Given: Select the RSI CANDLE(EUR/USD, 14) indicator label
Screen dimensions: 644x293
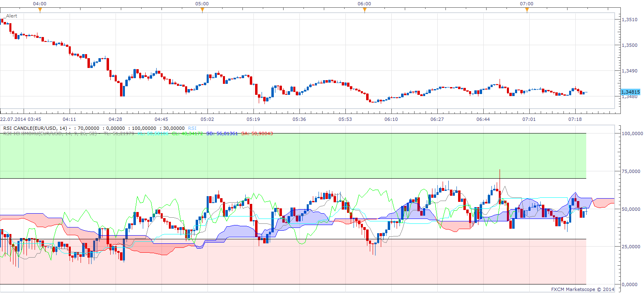Looking at the screenshot, I should pyautogui.click(x=35, y=128).
